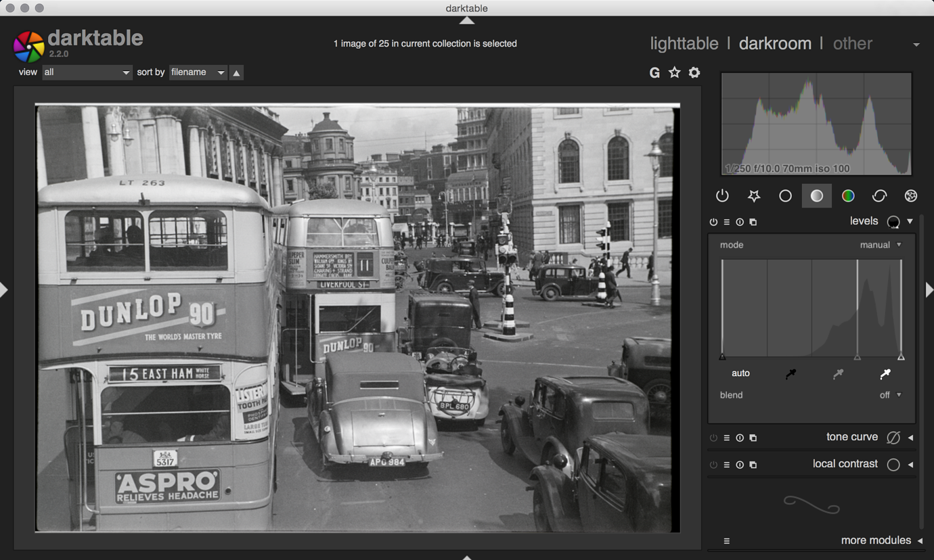
Task: Open local contrast multiple instances menu
Action: [753, 465]
